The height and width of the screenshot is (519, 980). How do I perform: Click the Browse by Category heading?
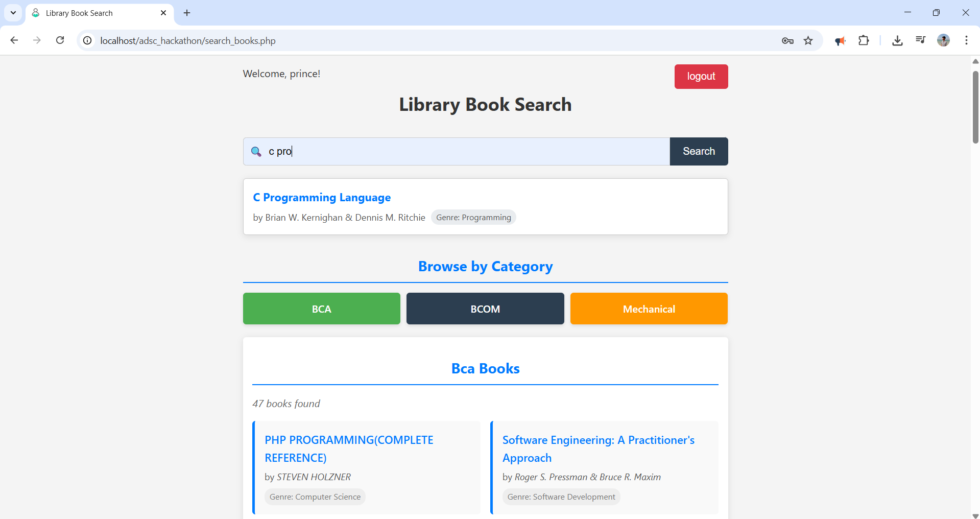485,267
